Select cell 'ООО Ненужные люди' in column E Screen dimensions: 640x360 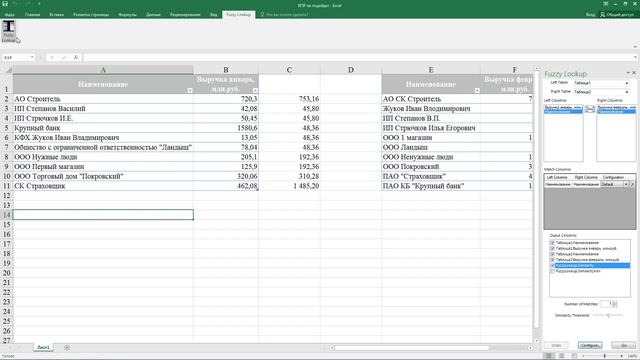coord(431,157)
